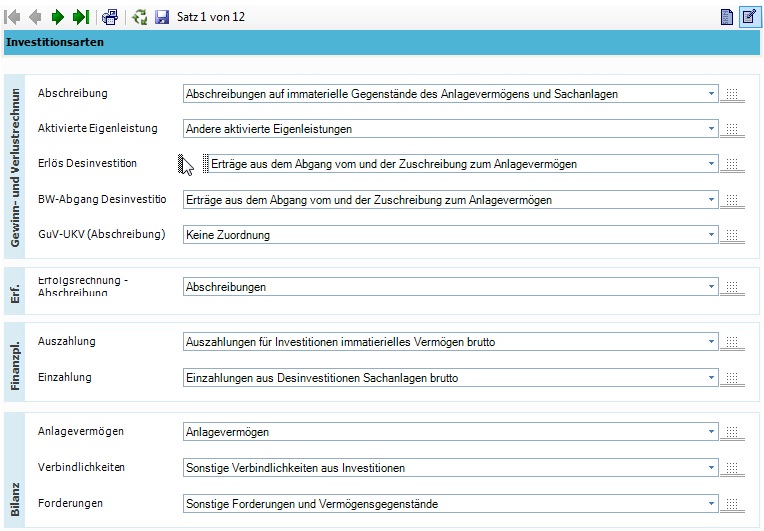764x531 pixels.
Task: Open grid icon beside Verbindlichkeiten field
Action: coord(732,468)
